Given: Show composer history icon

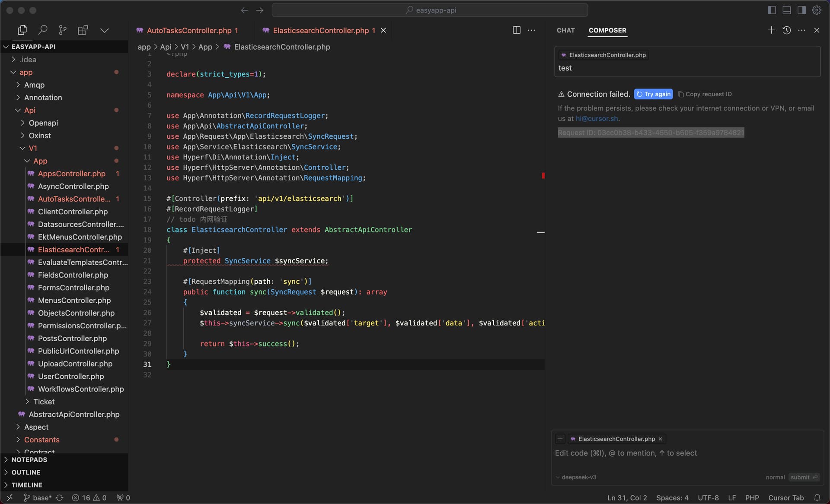Looking at the screenshot, I should [786, 30].
